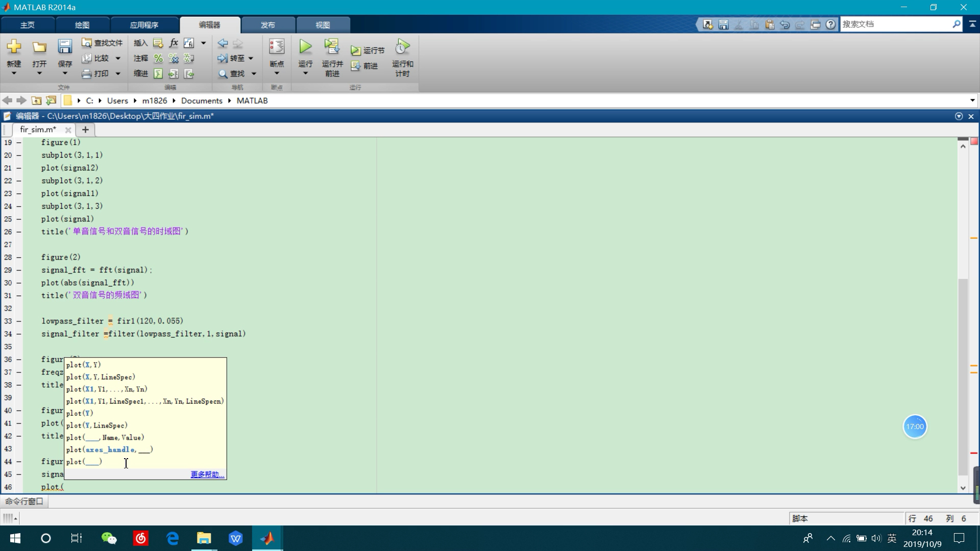Click the Run and Time (运行和计时) icon

(x=402, y=47)
